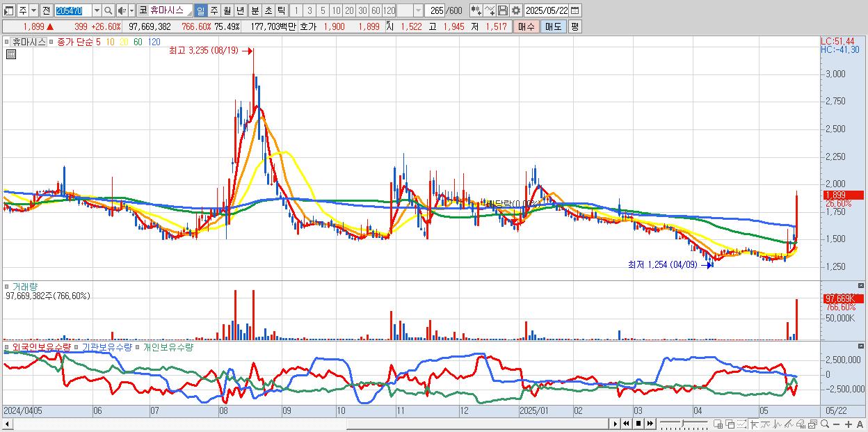Screen dimensions: 868x432
Task: Open the 주 dropdown arrow beside the layout icon
Action: [x=33, y=10]
